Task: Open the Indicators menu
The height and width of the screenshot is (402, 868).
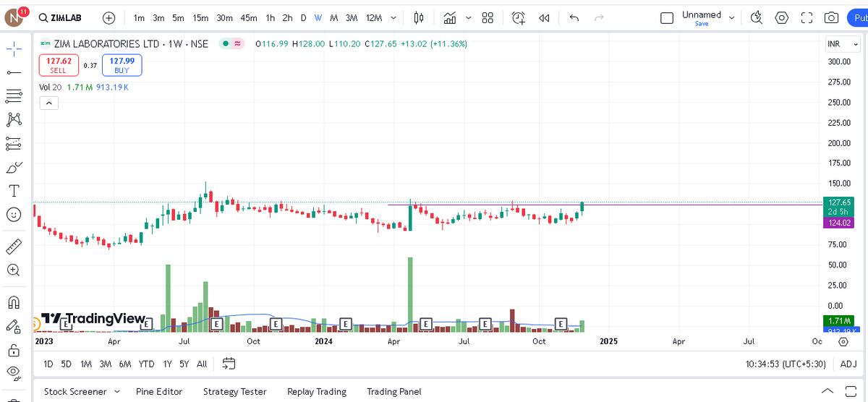Action: tap(450, 17)
